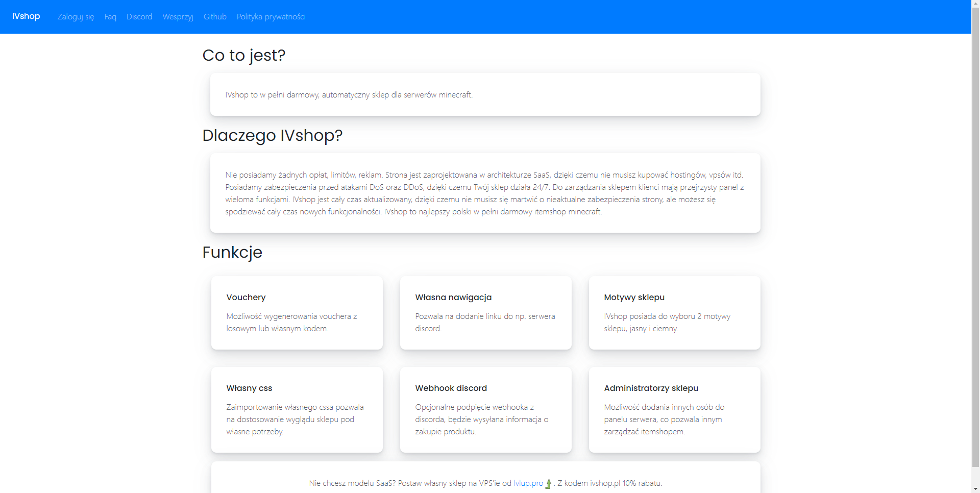Open Polityka prywatności page

pyautogui.click(x=271, y=17)
